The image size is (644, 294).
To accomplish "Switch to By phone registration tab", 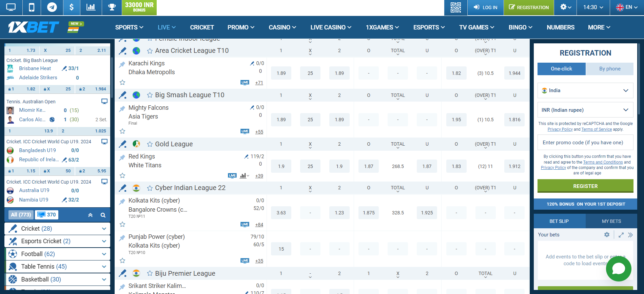I will (x=609, y=69).
